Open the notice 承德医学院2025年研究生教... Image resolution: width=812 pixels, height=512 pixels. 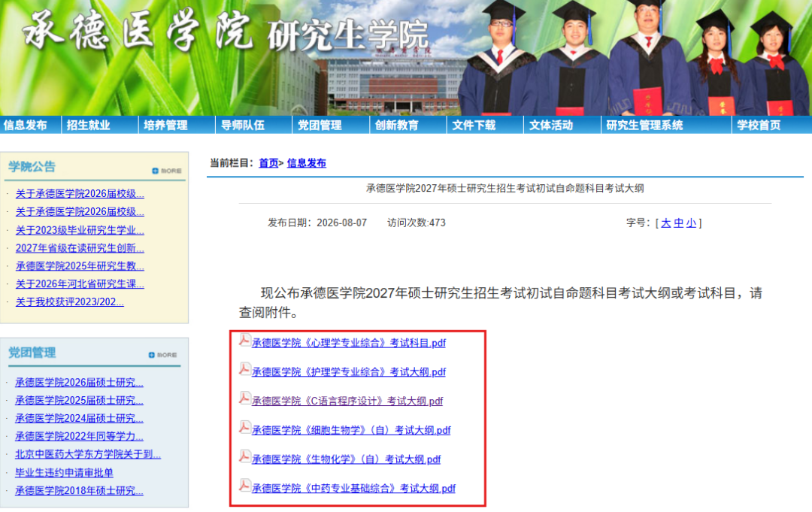pos(80,265)
